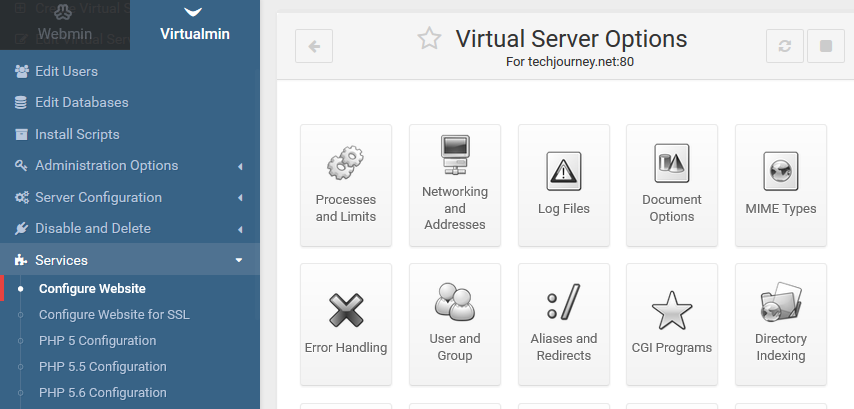Click the Webmin logo icon
This screenshot has height=409, width=854.
click(x=63, y=10)
